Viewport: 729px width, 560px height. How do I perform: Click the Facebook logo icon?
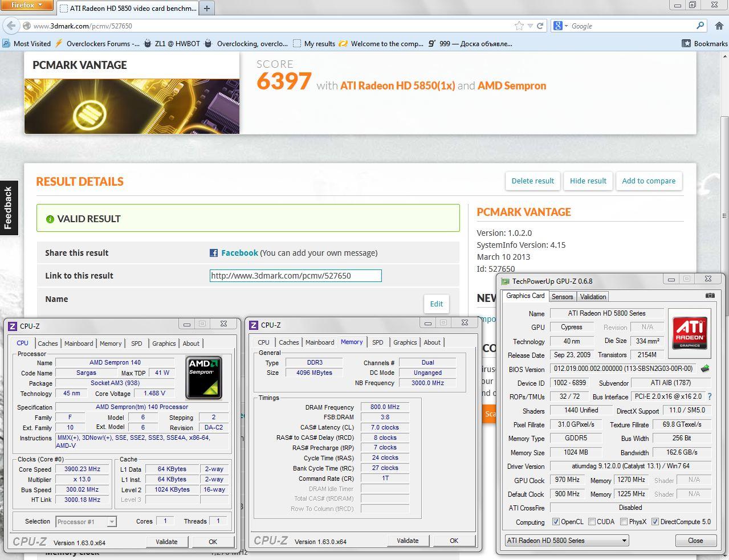click(214, 253)
